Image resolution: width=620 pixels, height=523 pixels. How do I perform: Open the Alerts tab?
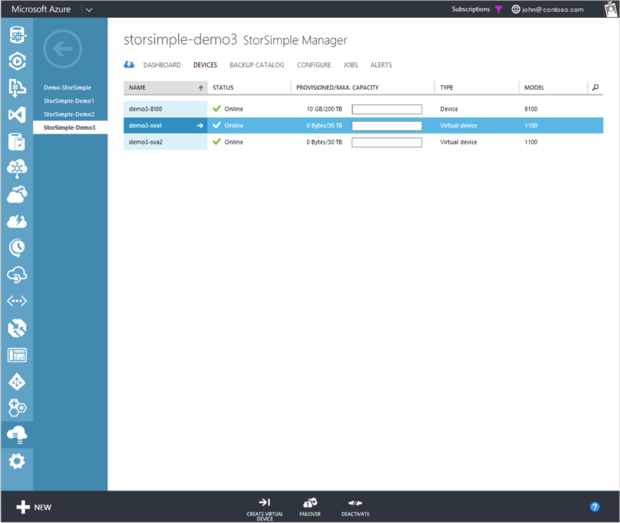tap(381, 65)
